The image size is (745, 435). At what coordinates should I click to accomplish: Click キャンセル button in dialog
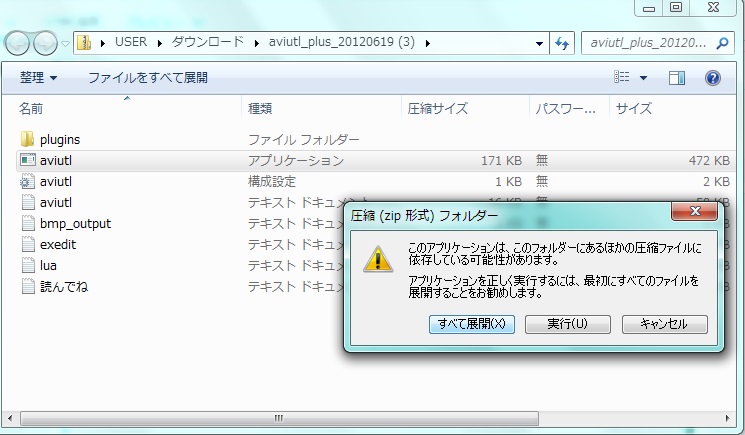(665, 324)
